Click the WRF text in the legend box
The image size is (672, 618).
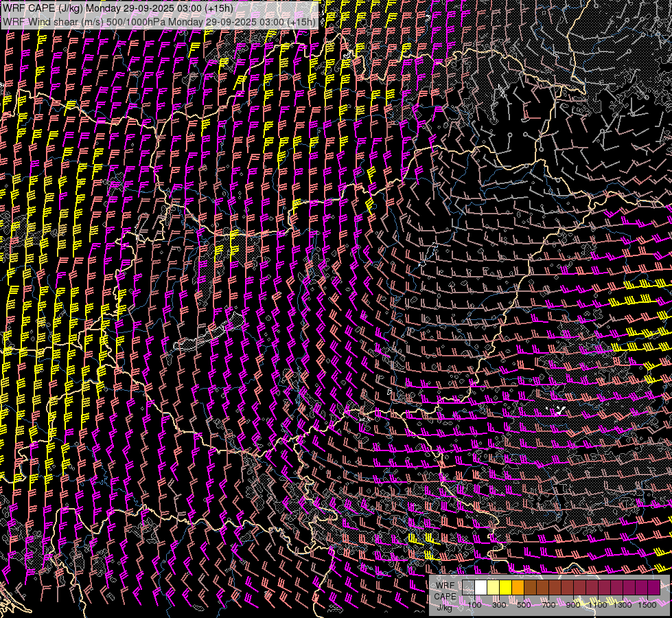(x=445, y=586)
